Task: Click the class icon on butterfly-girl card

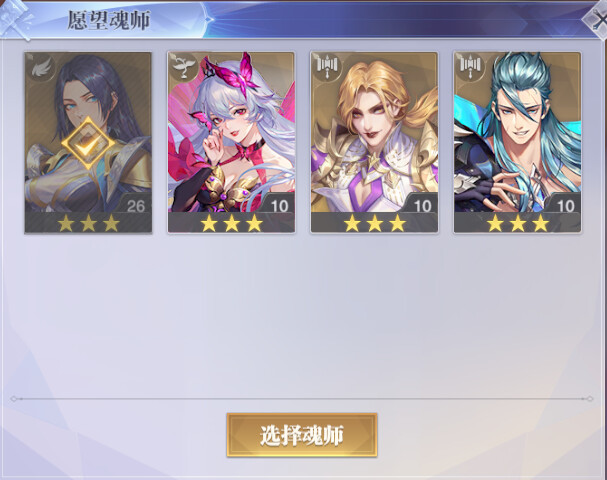Action: coord(183,67)
